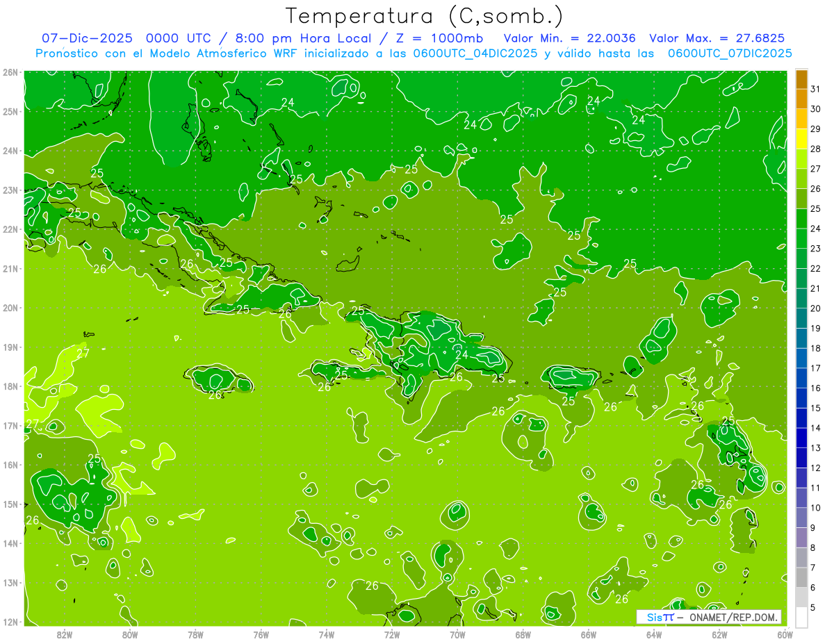834x644 pixels.
Task: Click the longitude label '82W'
Action: [x=65, y=634]
